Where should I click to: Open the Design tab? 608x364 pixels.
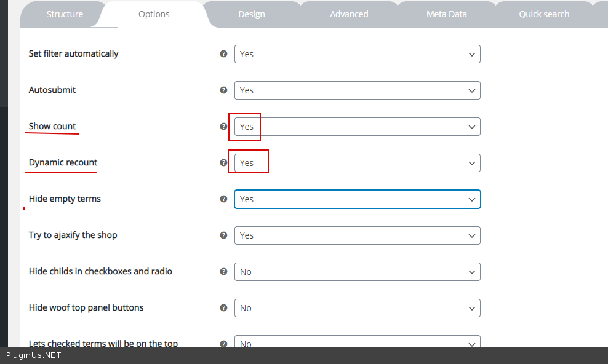(x=252, y=14)
